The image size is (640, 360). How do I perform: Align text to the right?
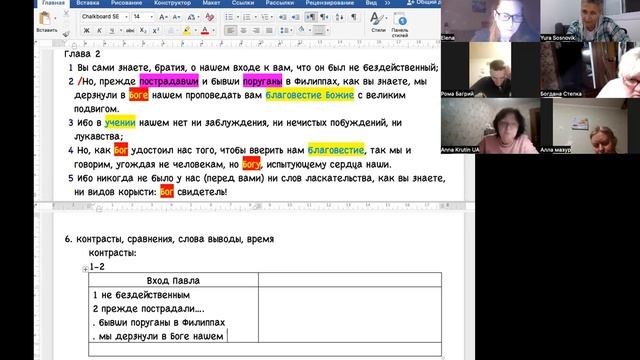[256, 31]
